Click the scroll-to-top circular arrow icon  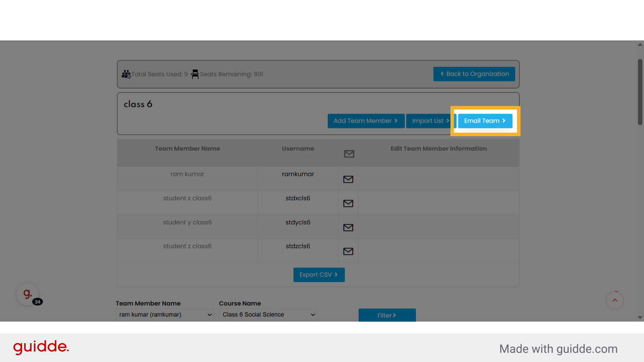point(614,300)
